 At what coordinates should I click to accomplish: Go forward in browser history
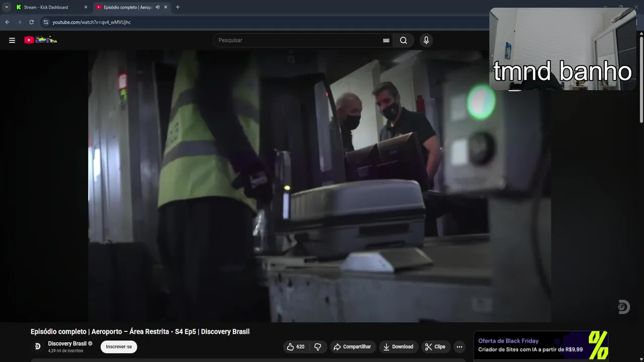click(x=20, y=22)
